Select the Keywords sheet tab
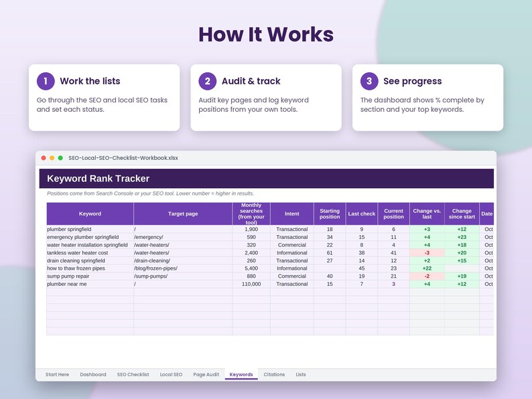The height and width of the screenshot is (399, 532). (241, 374)
